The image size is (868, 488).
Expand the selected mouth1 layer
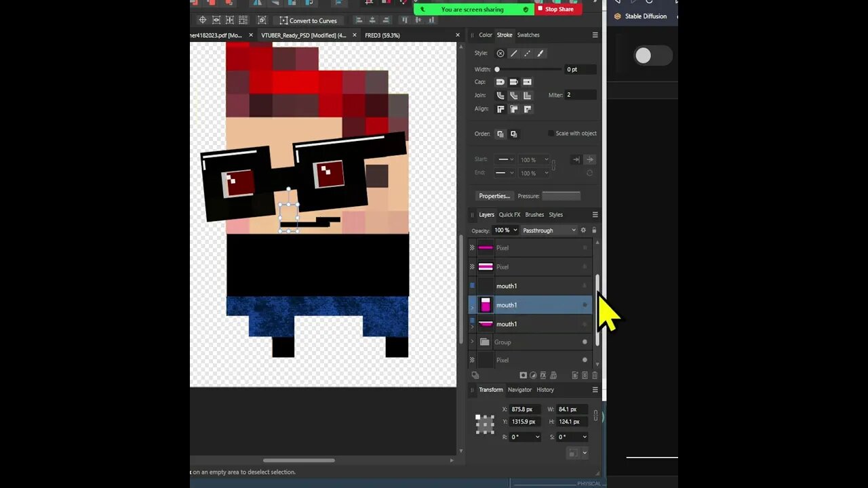(473, 308)
